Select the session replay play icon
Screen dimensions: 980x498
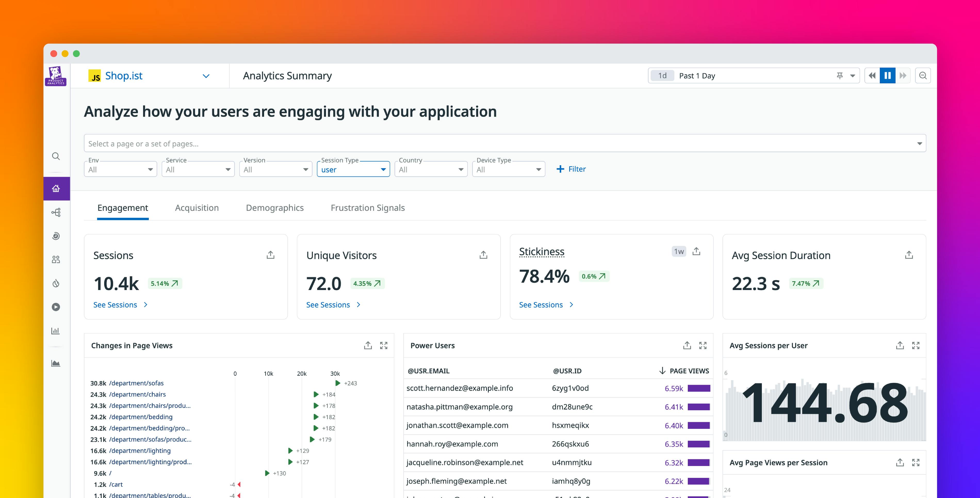click(x=56, y=307)
